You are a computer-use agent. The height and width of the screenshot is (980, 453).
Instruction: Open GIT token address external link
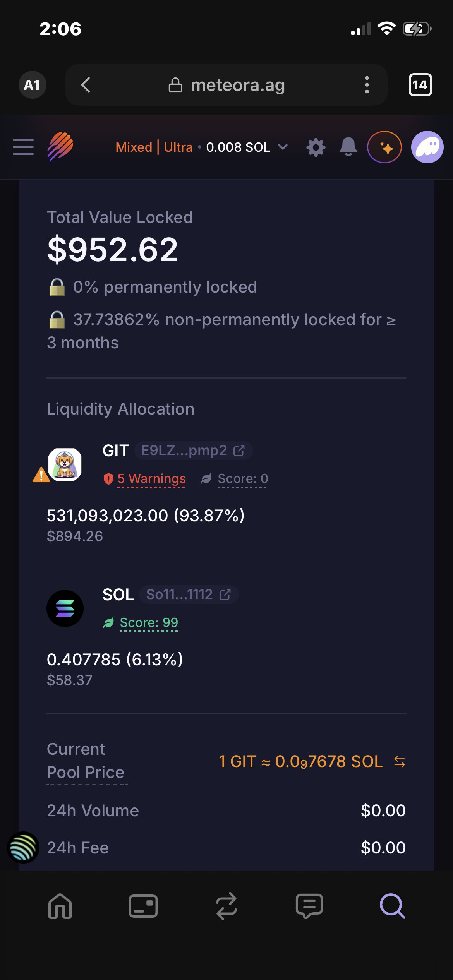pyautogui.click(x=239, y=451)
